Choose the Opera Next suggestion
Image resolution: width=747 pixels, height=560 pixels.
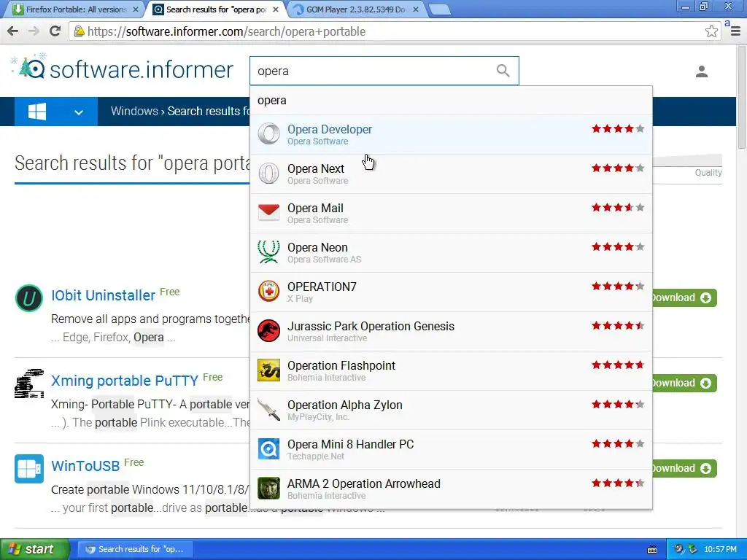tap(451, 174)
